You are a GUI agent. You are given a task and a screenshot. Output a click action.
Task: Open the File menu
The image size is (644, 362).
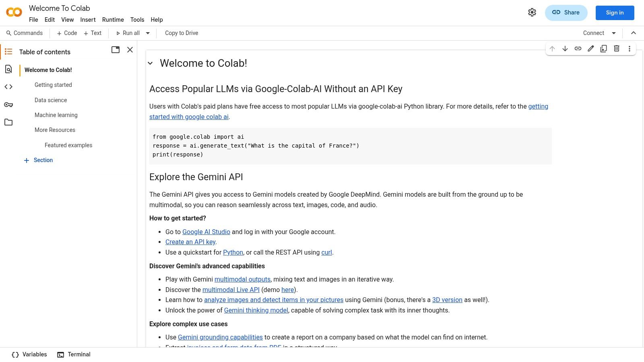pyautogui.click(x=33, y=20)
